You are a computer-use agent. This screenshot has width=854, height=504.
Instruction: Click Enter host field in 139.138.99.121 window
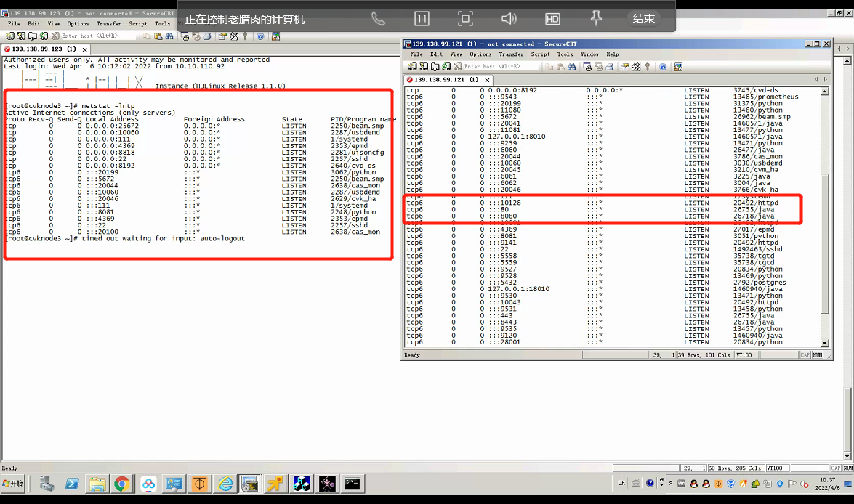(x=501, y=67)
